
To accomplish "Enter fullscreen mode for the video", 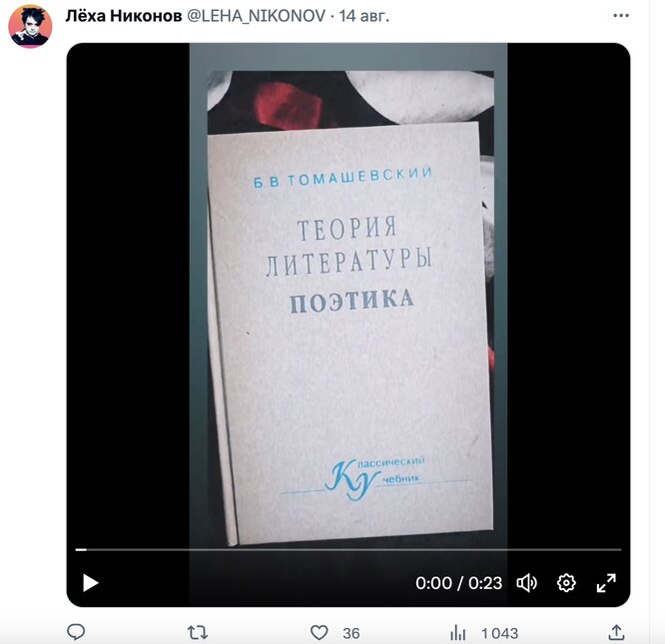I will [x=606, y=583].
